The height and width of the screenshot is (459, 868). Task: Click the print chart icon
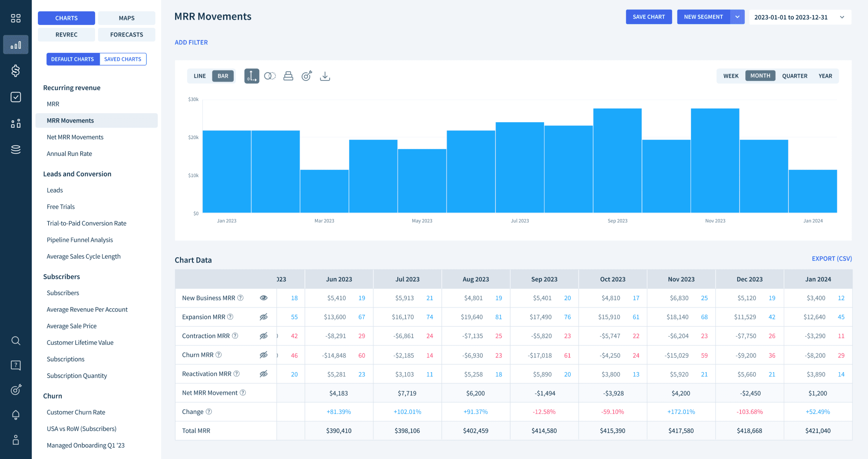click(x=288, y=76)
